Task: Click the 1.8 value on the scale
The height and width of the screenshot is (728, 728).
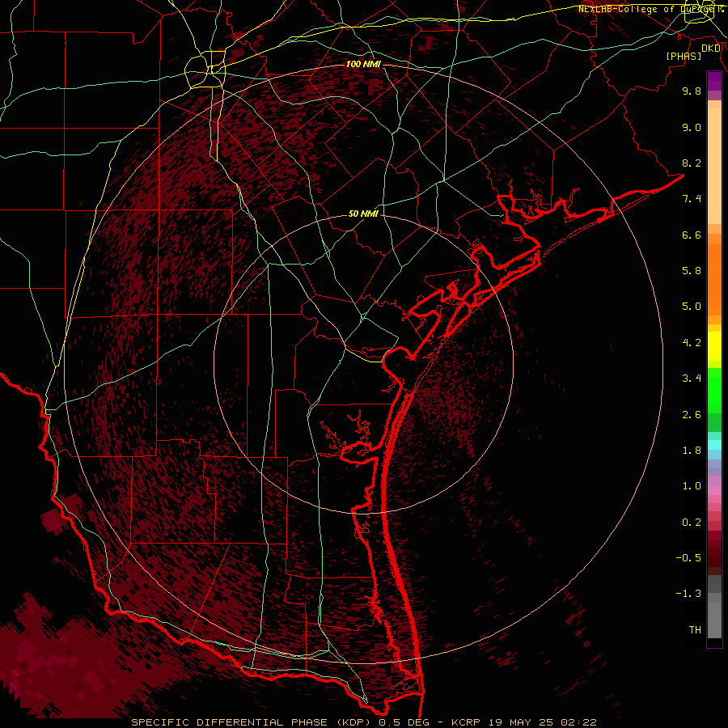Action: (x=692, y=451)
